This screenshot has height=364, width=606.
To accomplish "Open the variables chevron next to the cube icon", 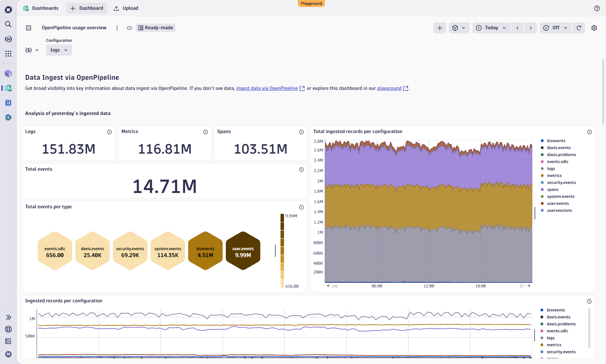I will 464,28.
